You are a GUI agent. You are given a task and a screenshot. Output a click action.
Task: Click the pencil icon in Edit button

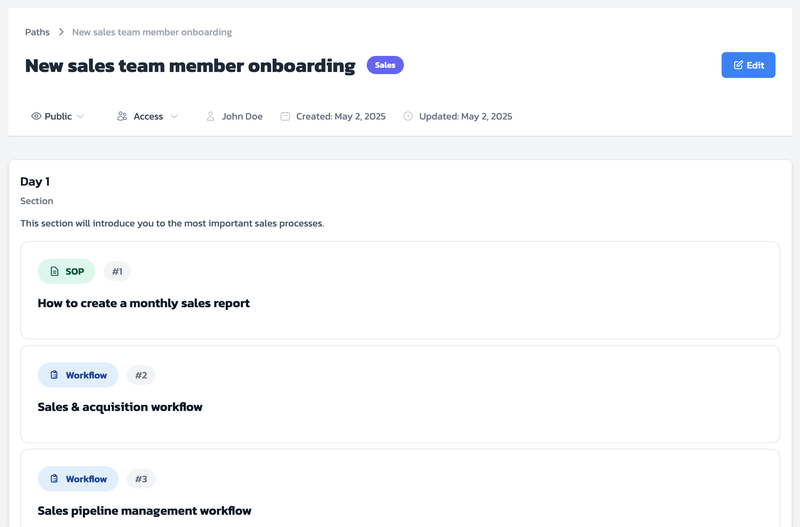coord(738,65)
